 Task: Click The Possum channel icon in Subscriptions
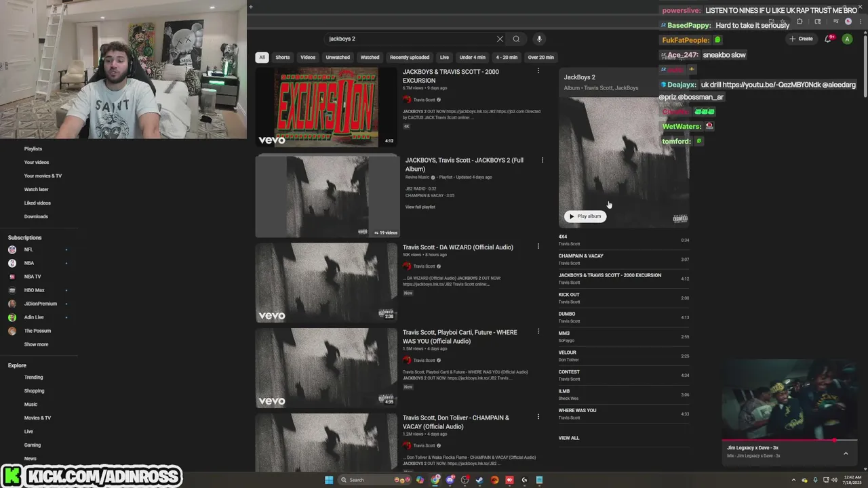(12, 331)
